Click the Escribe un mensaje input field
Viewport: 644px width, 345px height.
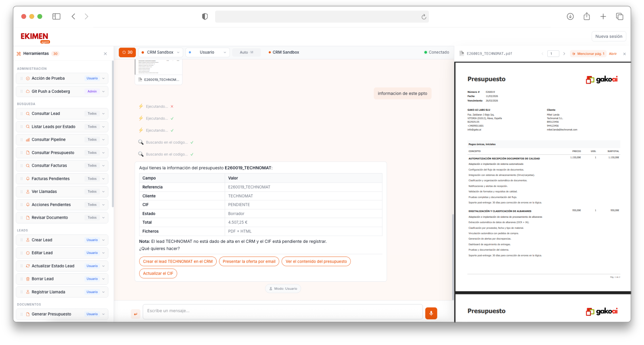pyautogui.click(x=282, y=311)
